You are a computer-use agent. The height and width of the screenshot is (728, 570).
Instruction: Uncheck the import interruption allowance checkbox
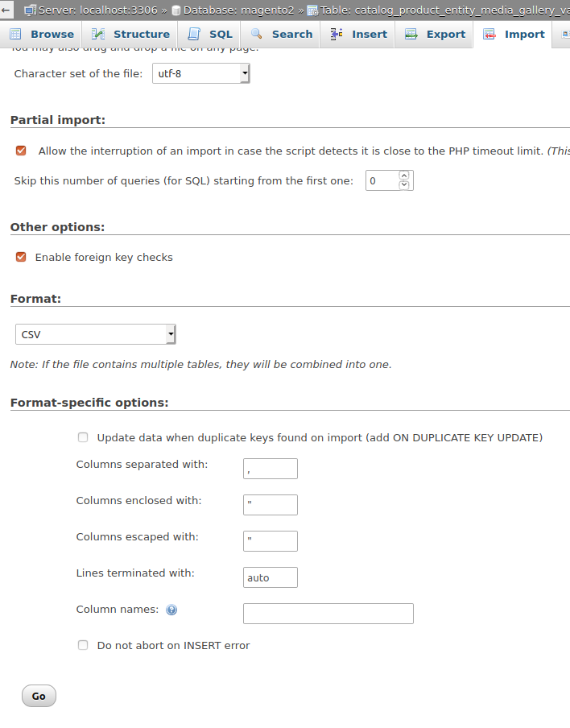pos(20,150)
